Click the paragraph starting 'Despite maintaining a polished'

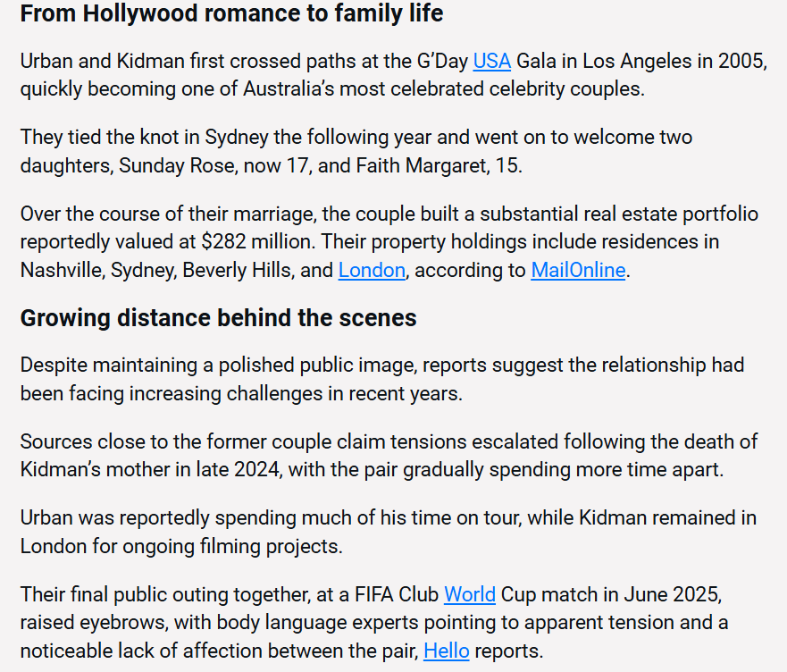382,379
